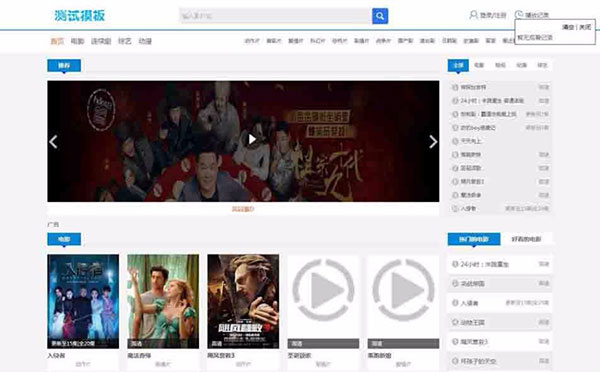Viewport: 600px width, 372px height.
Task: Click 暂无观看记录 text in history popup
Action: click(535, 38)
